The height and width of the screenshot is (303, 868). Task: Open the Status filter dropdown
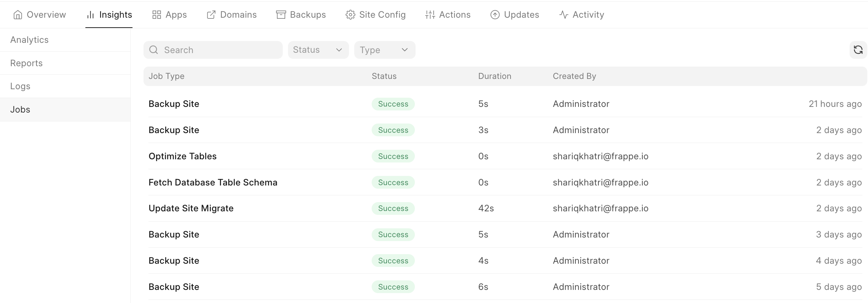click(318, 50)
